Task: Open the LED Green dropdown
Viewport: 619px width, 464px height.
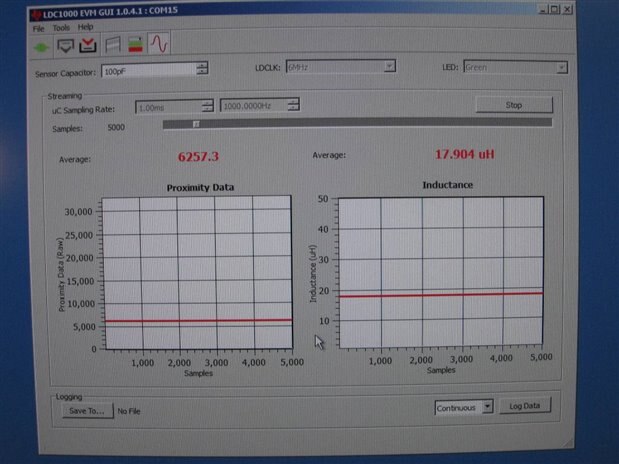Action: tap(515, 67)
